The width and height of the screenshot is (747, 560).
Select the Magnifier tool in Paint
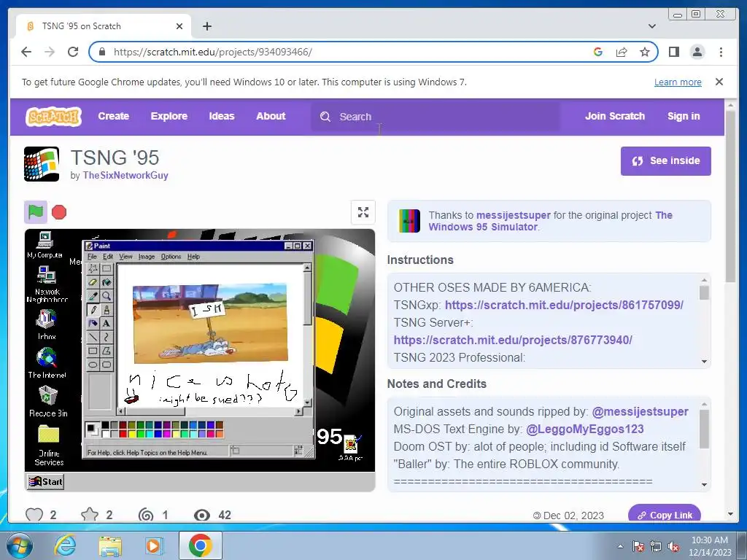coord(107,296)
